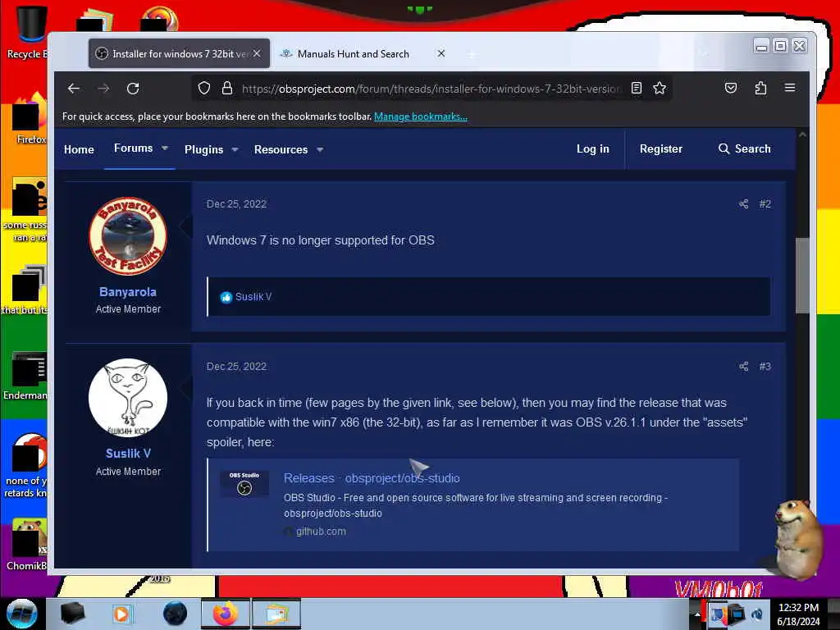The height and width of the screenshot is (630, 840).
Task: Reload the current forum page
Action: click(x=133, y=89)
